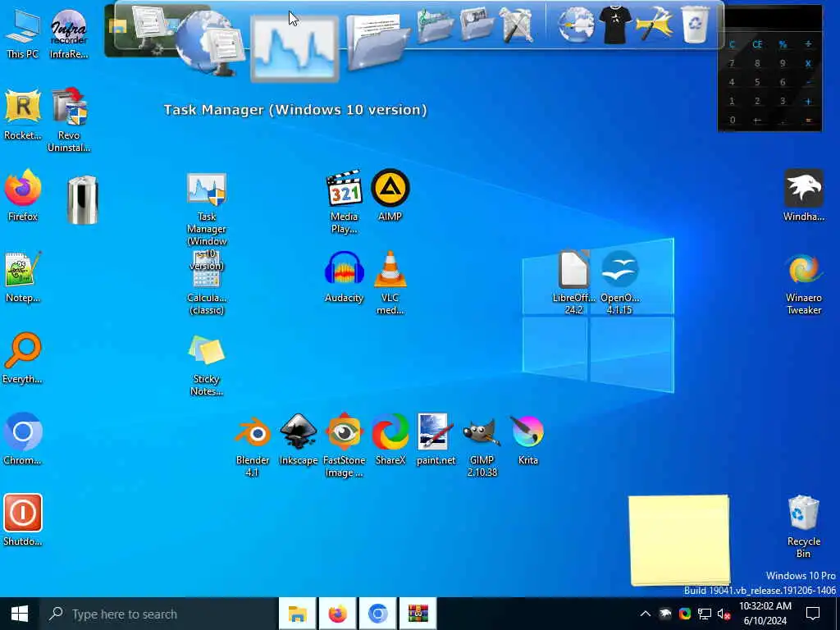Launch AIMP from the desktop

pos(390,195)
